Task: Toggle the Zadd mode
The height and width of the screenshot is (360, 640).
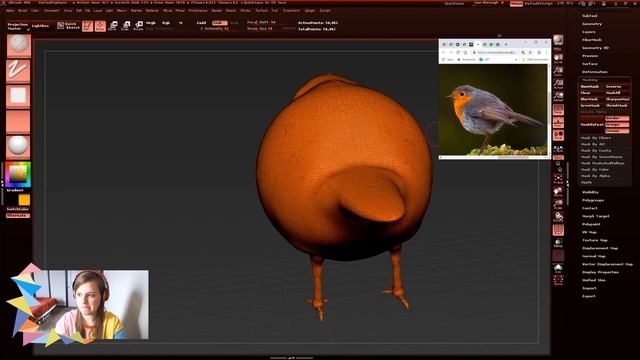Action: (x=202, y=23)
